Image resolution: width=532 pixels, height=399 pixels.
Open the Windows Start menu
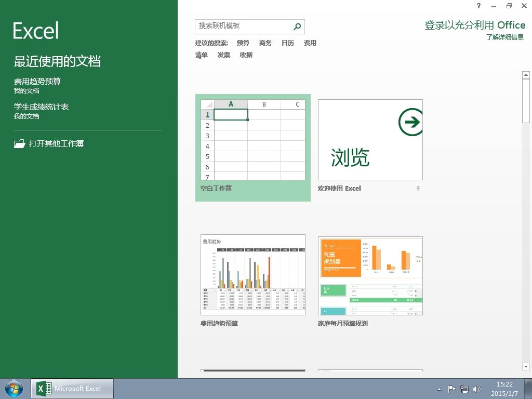[14, 389]
